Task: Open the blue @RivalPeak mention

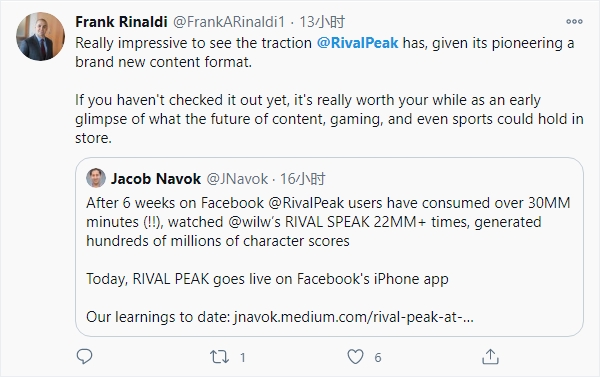Action: [x=357, y=43]
